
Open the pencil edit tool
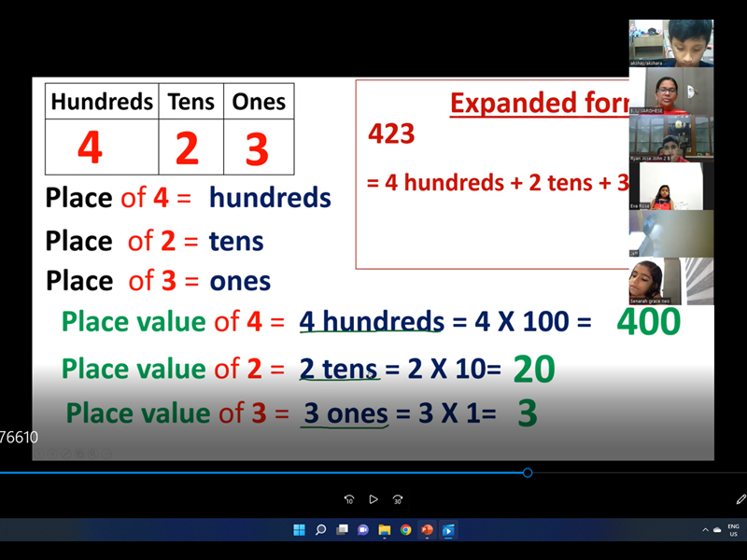click(x=740, y=499)
